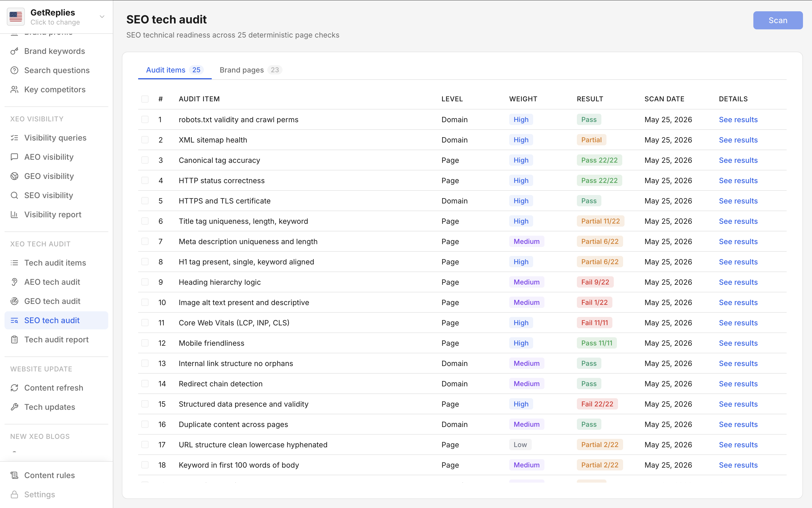This screenshot has height=508, width=812.
Task: Open Settings in the sidebar
Action: pos(56,494)
